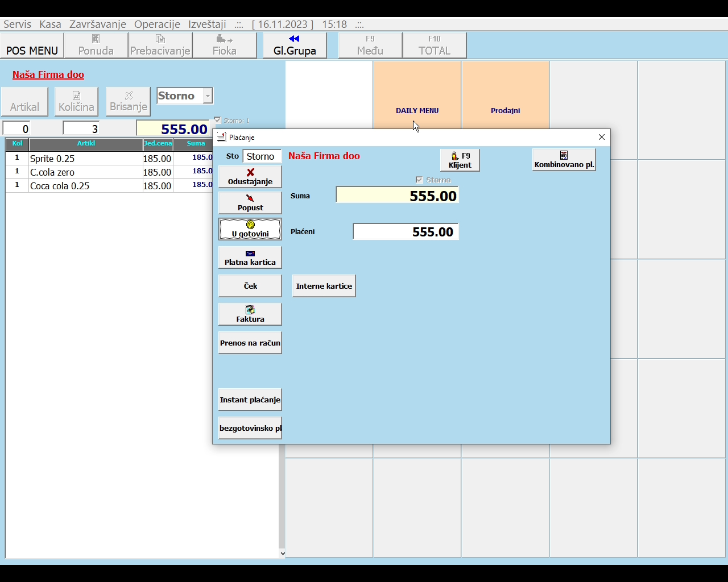Click the 185.00 unit price of Coca cola 0.25

[x=158, y=186]
